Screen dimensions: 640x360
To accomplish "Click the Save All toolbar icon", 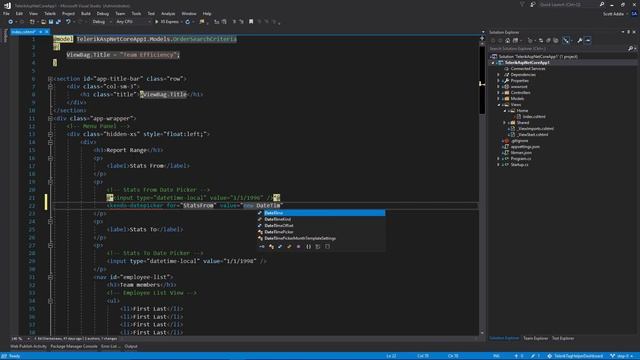I will coord(58,22).
